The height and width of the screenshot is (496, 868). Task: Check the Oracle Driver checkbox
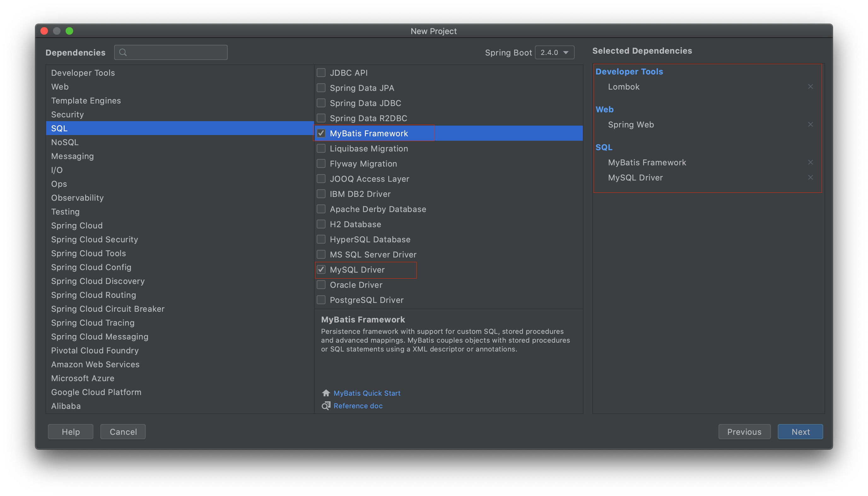pos(321,285)
